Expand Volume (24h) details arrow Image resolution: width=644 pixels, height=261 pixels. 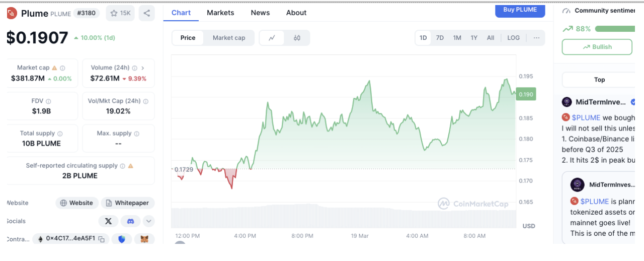tap(143, 68)
